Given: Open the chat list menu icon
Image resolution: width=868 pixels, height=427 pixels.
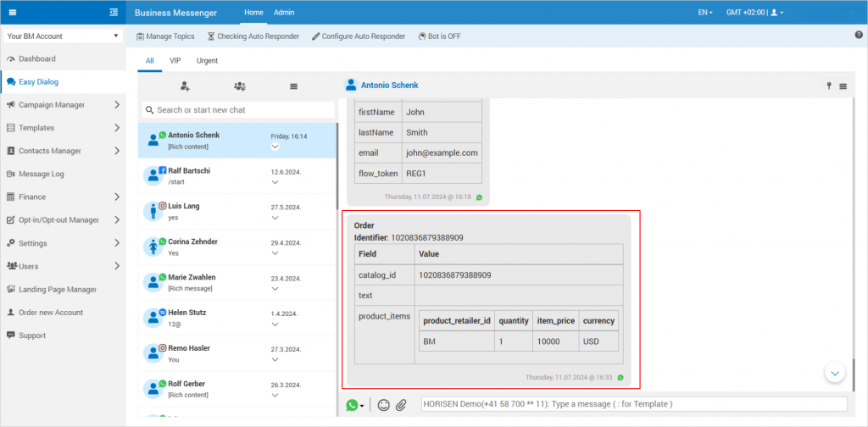Looking at the screenshot, I should coord(293,86).
